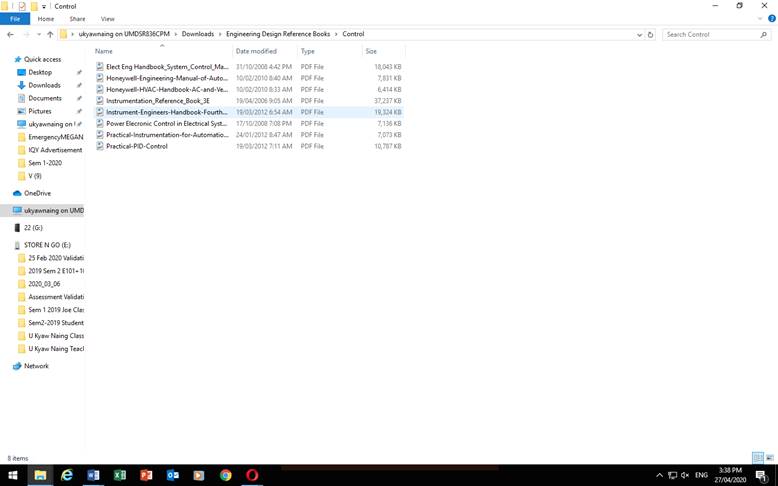Open the Windows Start menu

click(13, 475)
